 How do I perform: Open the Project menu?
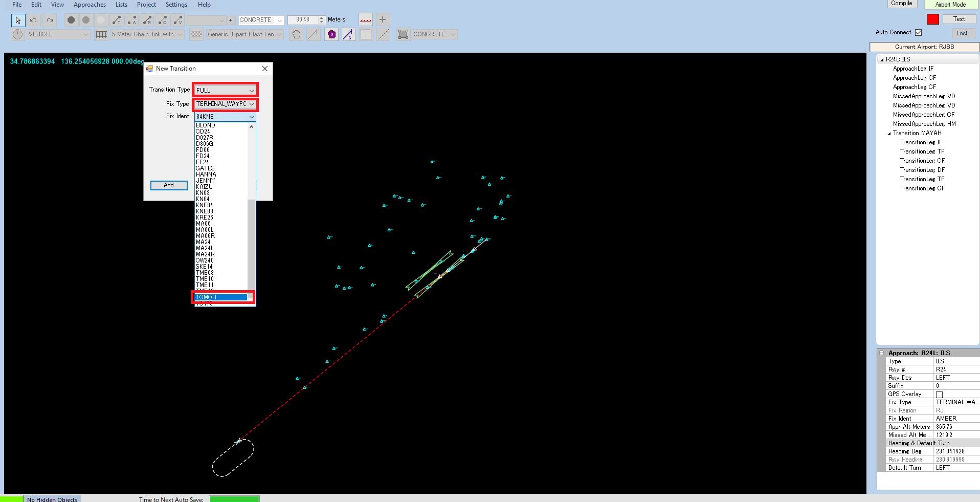146,5
